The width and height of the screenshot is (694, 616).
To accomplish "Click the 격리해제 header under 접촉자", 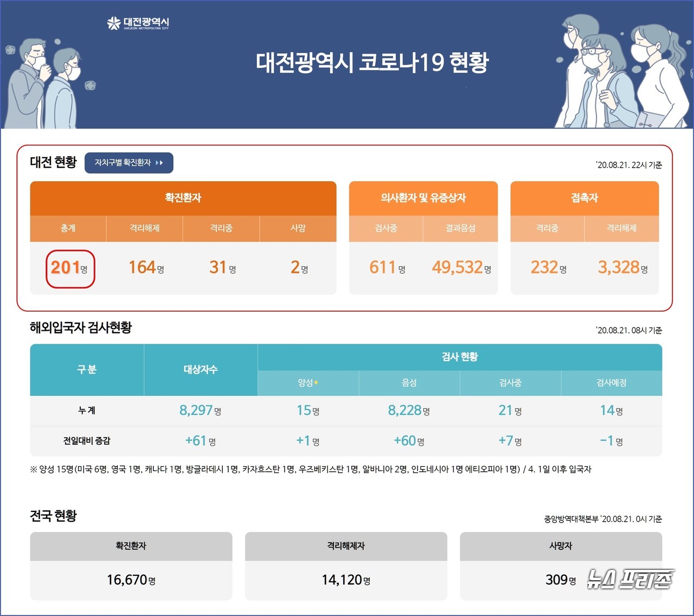I will point(622,228).
